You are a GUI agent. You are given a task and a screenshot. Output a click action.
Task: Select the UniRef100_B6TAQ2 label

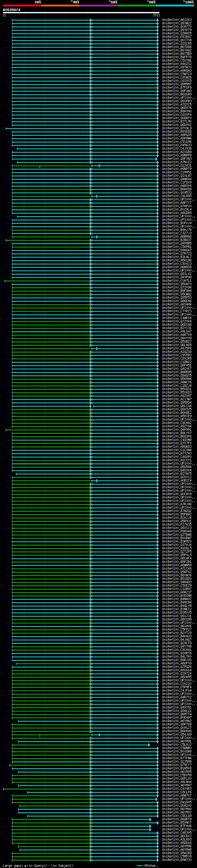pos(177,50)
